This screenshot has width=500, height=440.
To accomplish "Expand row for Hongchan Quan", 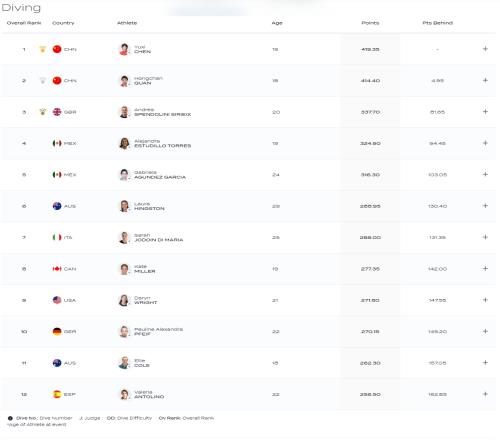I will (485, 80).
